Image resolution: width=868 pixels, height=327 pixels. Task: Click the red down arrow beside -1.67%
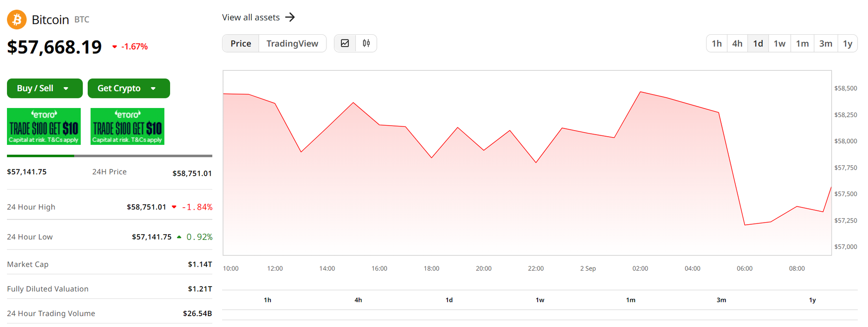tap(115, 47)
